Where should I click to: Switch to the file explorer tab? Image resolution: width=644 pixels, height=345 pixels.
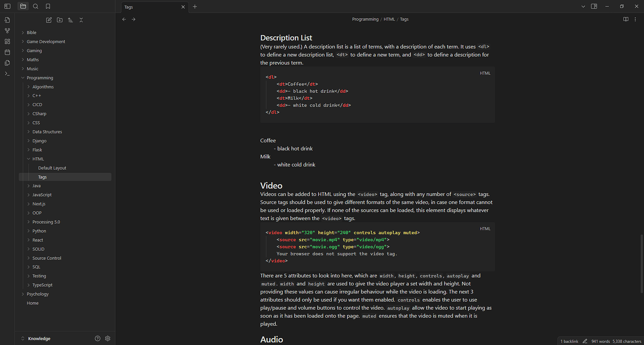pyautogui.click(x=23, y=7)
